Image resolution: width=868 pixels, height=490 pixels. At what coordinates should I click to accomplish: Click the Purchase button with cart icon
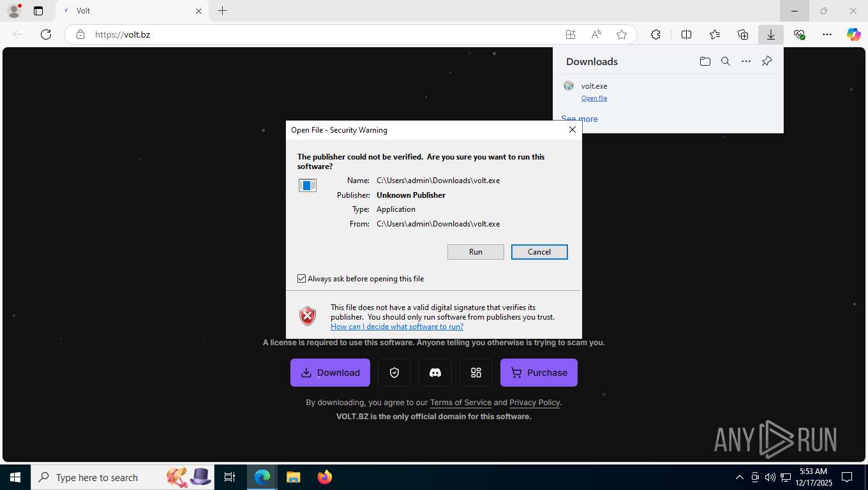tap(539, 373)
